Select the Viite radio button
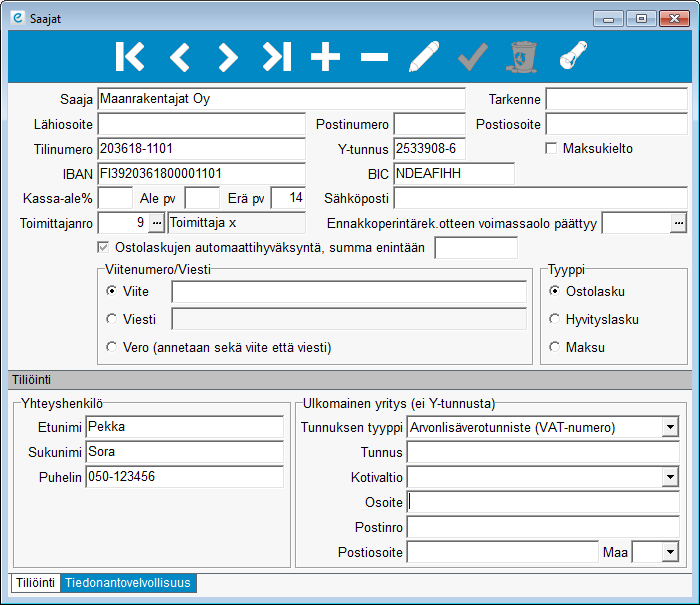The height and width of the screenshot is (605, 700). (112, 291)
